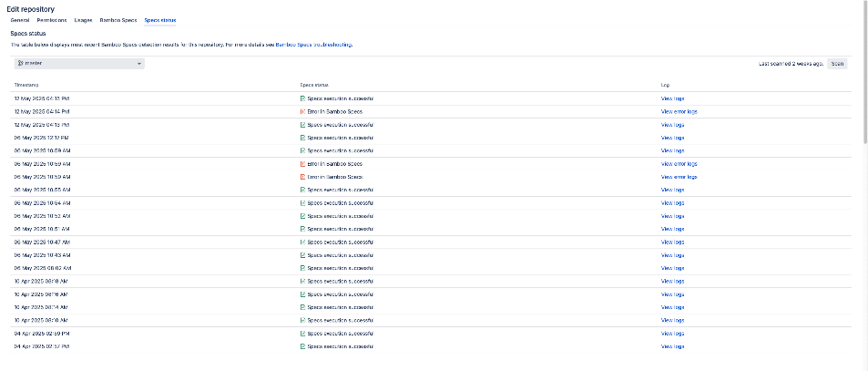View logs for 06 May 10:51 AM
The width and height of the screenshot is (868, 371).
coord(672,229)
